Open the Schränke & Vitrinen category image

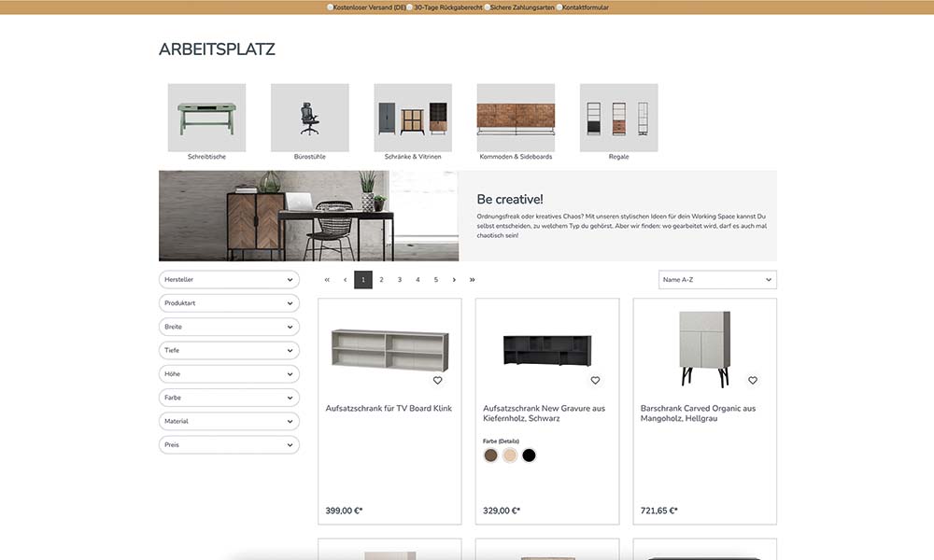413,118
